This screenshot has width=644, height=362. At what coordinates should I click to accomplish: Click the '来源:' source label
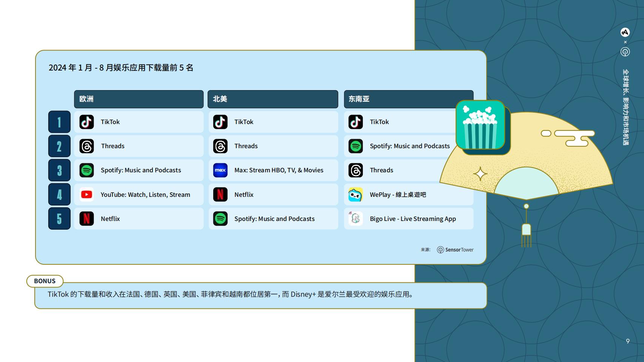coord(425,250)
